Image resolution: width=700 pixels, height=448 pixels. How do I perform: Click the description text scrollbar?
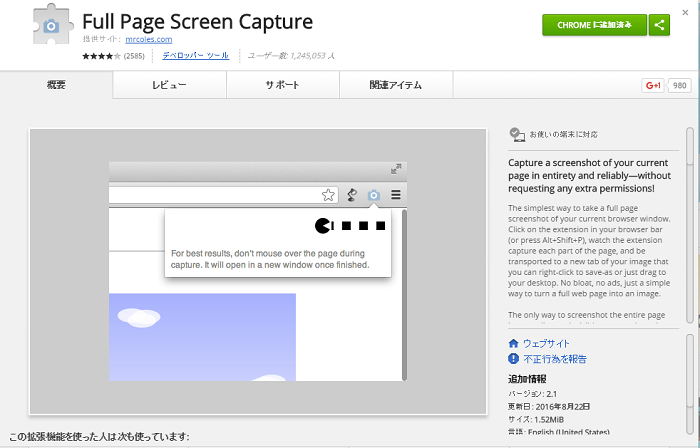click(690, 225)
